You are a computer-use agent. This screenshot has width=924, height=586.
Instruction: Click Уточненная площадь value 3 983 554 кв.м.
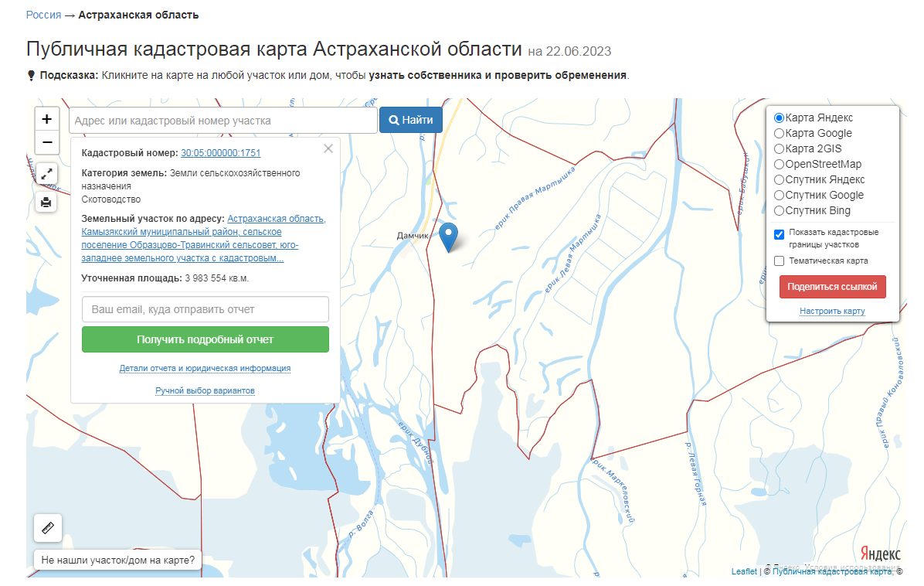pos(217,278)
